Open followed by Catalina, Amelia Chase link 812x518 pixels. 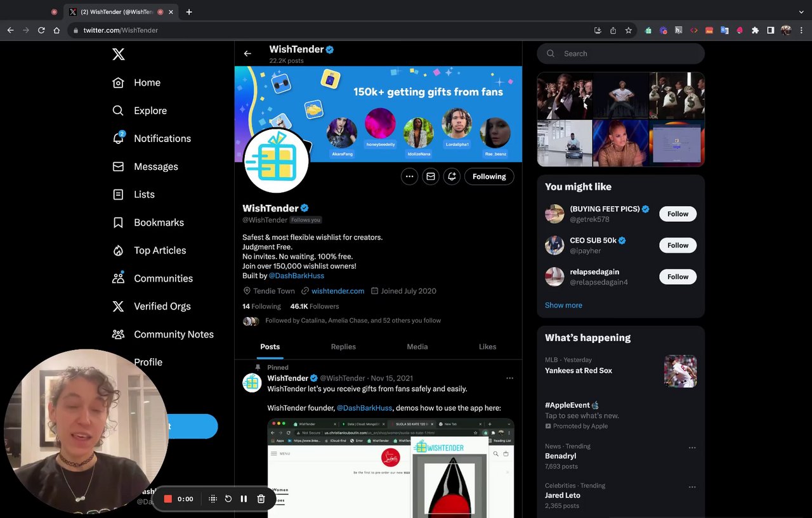point(353,321)
